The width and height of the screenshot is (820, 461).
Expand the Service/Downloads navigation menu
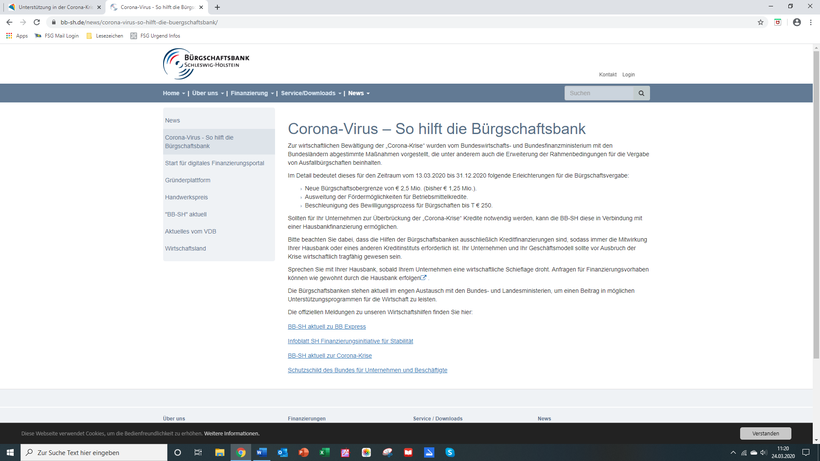click(311, 93)
